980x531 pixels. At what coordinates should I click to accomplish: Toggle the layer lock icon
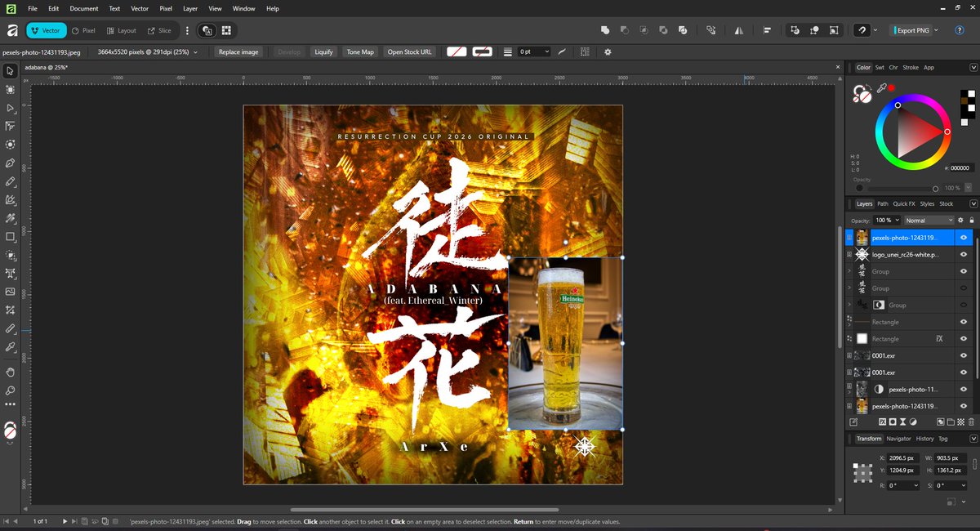point(972,220)
